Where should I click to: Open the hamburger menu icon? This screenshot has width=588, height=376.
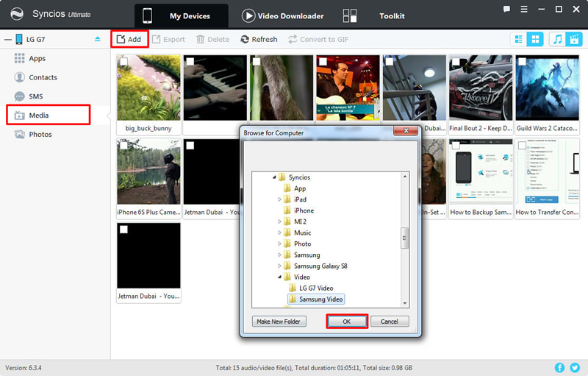pyautogui.click(x=524, y=9)
